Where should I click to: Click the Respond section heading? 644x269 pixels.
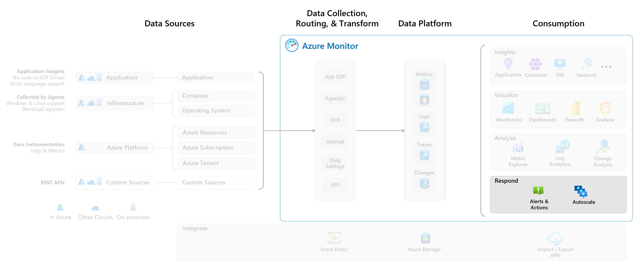pos(506,181)
